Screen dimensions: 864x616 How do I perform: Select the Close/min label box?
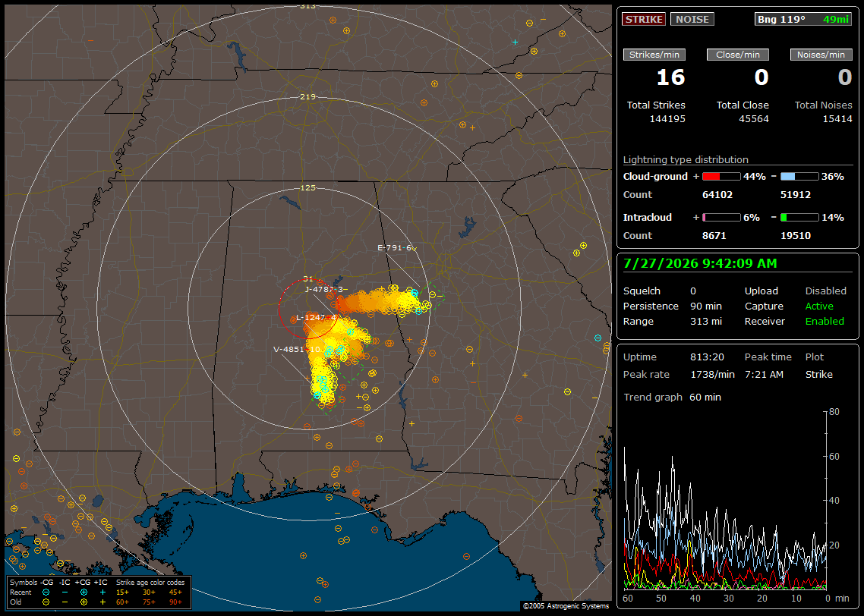pos(738,55)
